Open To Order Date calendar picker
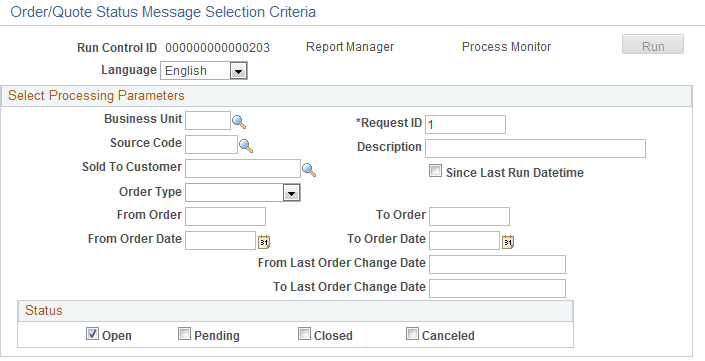This screenshot has height=361, width=705. [x=508, y=242]
